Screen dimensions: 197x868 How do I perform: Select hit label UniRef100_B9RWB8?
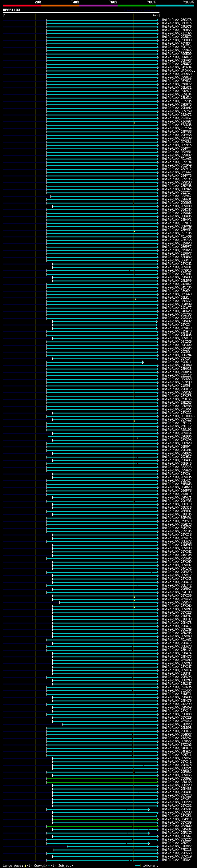177,40
